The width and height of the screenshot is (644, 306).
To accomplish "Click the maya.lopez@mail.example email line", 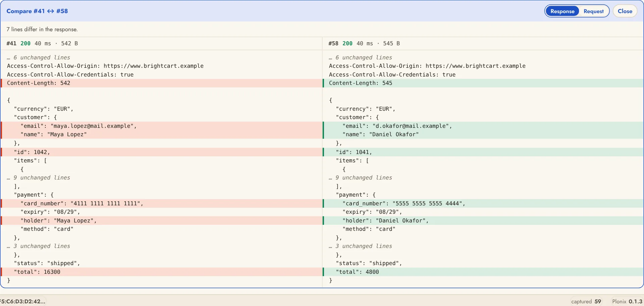I will pyautogui.click(x=161, y=126).
